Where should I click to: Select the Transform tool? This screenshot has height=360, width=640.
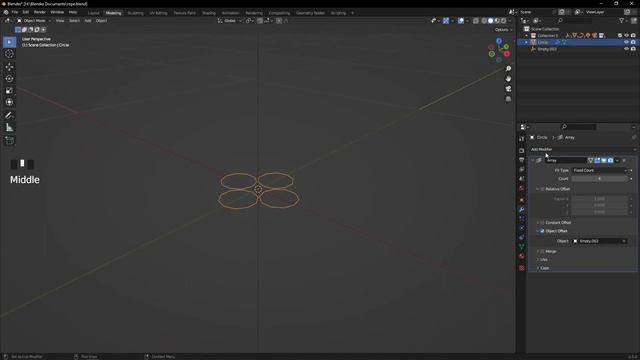coord(9,102)
